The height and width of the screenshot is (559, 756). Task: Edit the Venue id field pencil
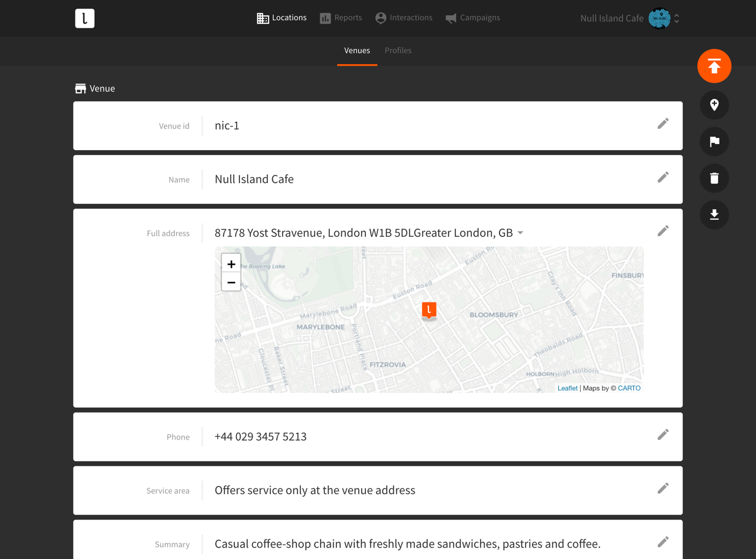click(x=663, y=124)
